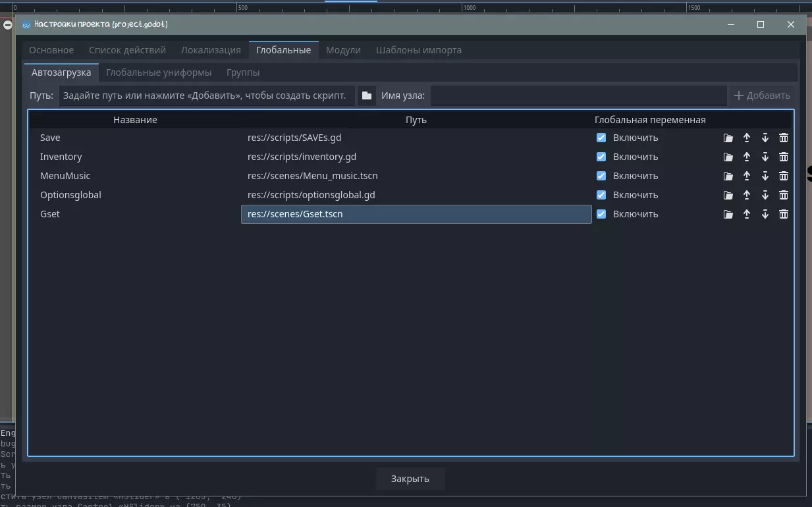Select the Inventory name cell
Screen dimensions: 812x507
coord(135,157)
